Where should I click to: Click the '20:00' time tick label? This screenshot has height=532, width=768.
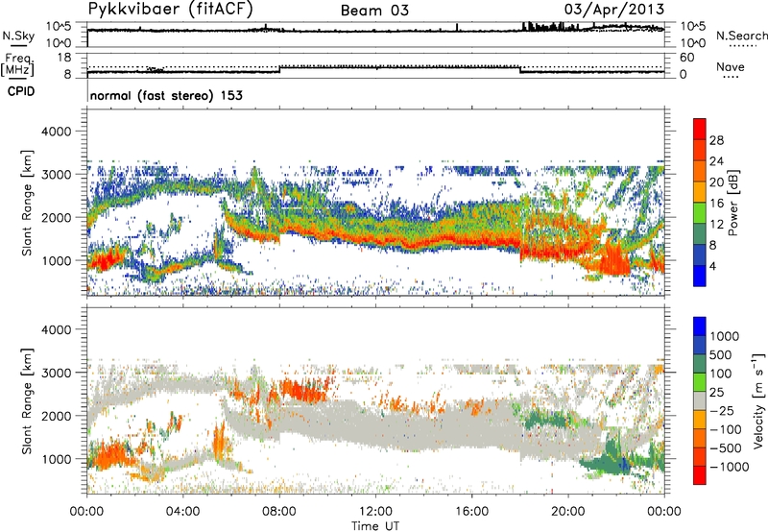(567, 512)
